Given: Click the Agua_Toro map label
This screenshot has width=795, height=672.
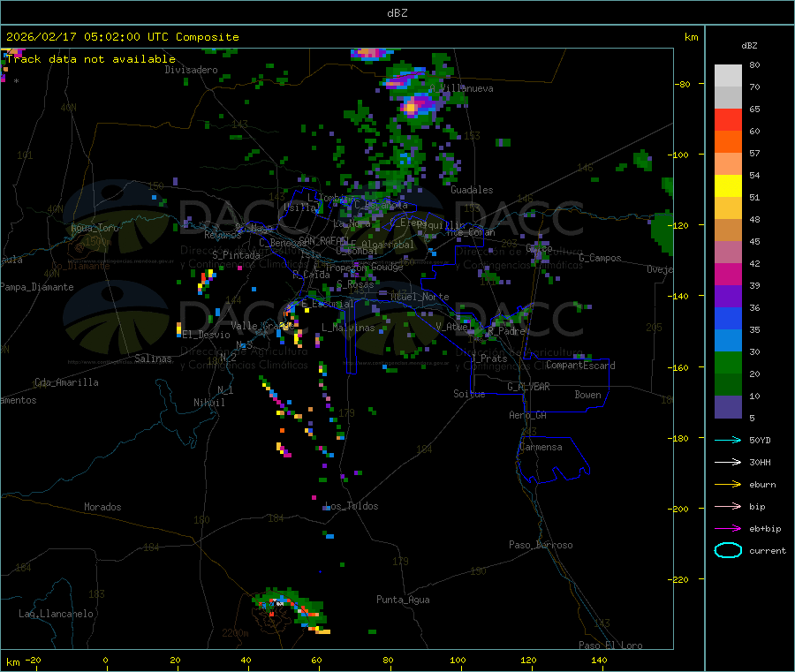Looking at the screenshot, I should point(95,228).
